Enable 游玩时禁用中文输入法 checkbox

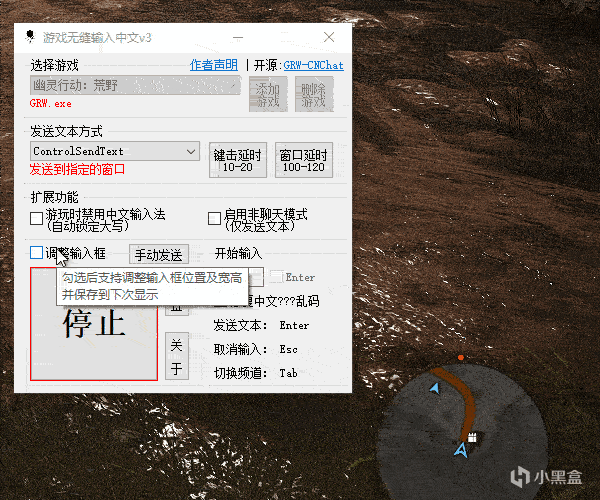[36, 219]
